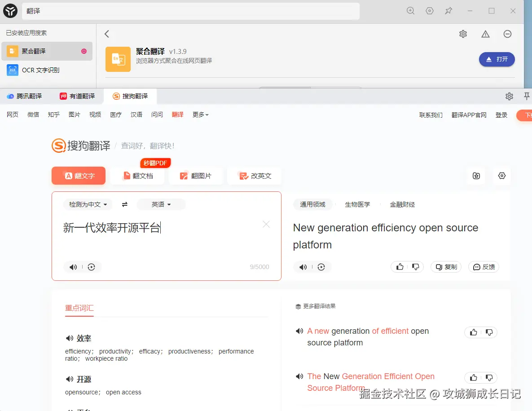Switch to the 有道翻译 tab
The width and height of the screenshot is (532, 411).
[x=77, y=97]
